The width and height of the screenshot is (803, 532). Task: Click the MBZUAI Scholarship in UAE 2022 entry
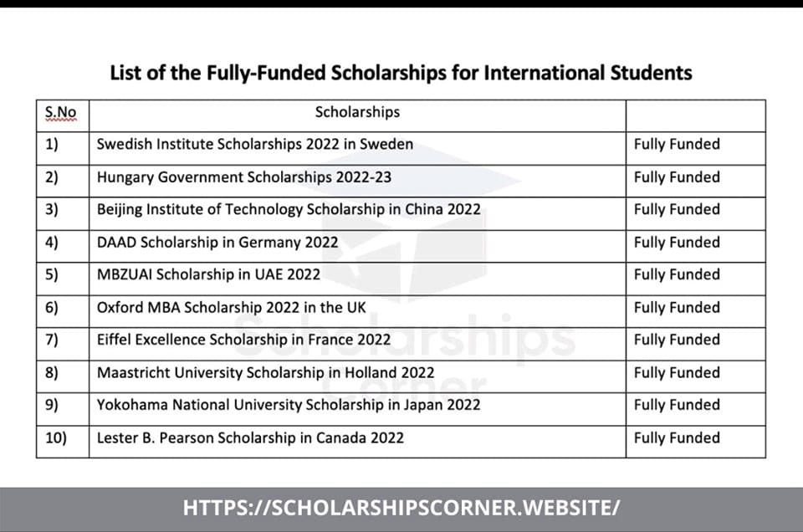(x=208, y=274)
